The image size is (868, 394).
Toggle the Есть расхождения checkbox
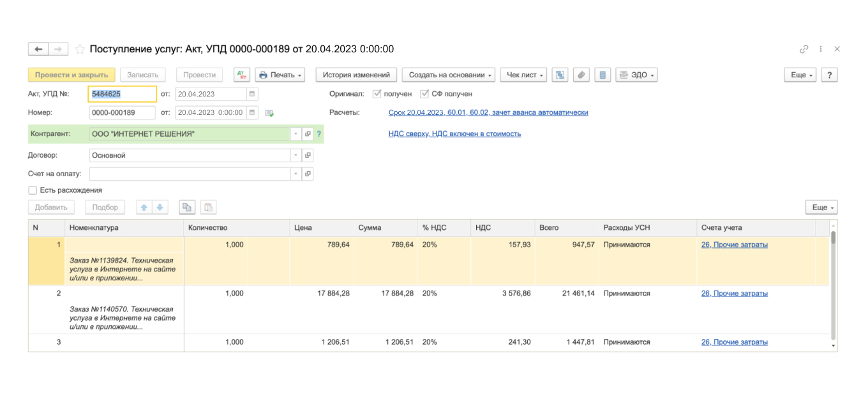click(33, 190)
